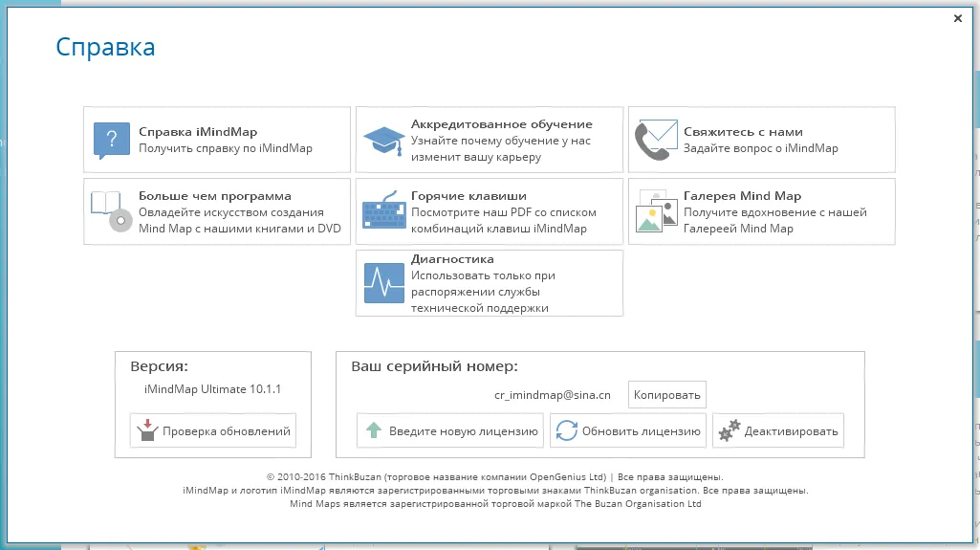The image size is (980, 550).
Task: Click the phone and envelope contact icon
Action: click(656, 140)
